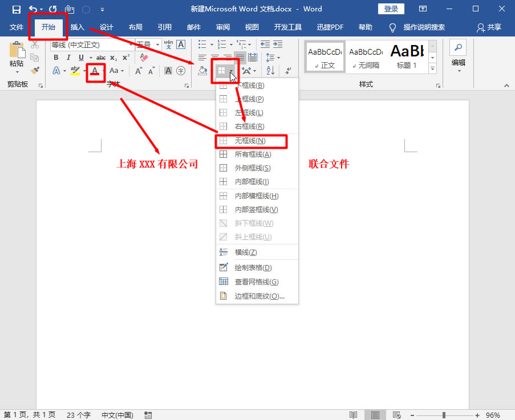
Task: Click the Underline icon
Action: 80,57
